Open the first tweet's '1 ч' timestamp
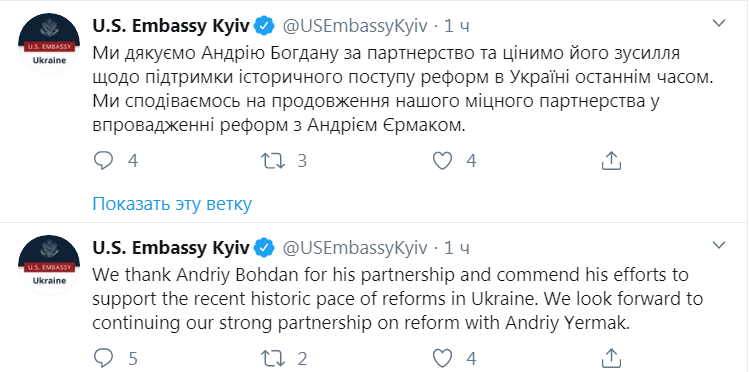Image resolution: width=750 pixels, height=372 pixels. click(x=457, y=26)
